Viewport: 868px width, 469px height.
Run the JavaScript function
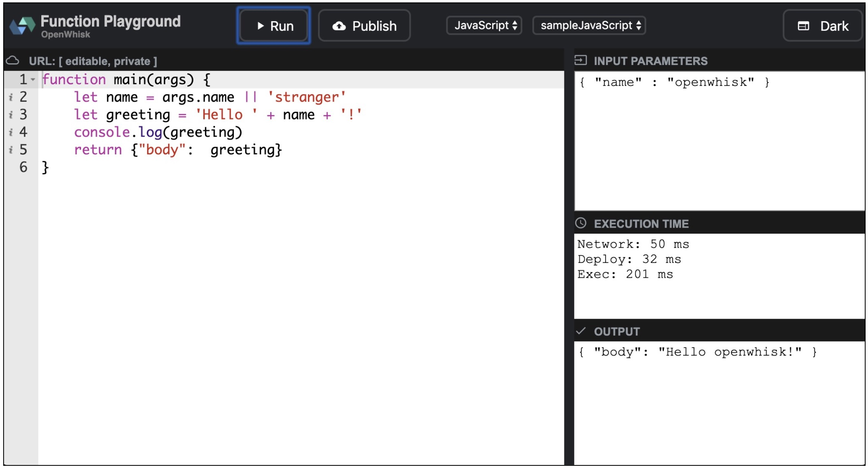pyautogui.click(x=273, y=26)
